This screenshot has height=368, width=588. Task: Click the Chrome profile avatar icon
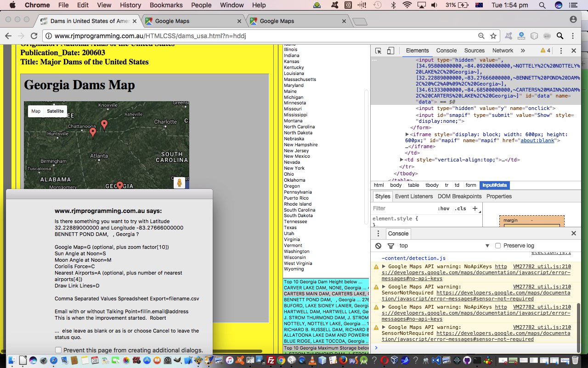pyautogui.click(x=573, y=19)
